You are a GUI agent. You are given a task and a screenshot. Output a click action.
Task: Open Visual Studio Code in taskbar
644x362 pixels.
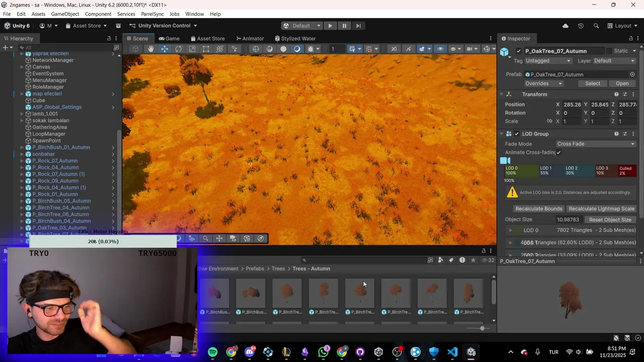coord(452,352)
